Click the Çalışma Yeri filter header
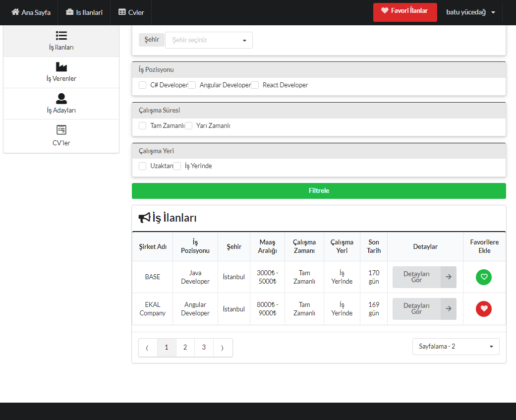The width and height of the screenshot is (516, 420). pyautogui.click(x=319, y=151)
